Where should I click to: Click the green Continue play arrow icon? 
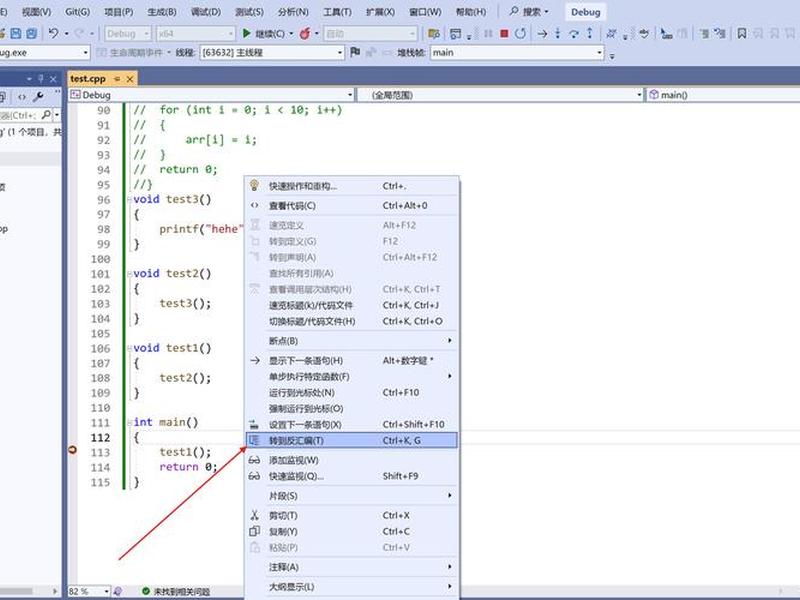coord(246,34)
